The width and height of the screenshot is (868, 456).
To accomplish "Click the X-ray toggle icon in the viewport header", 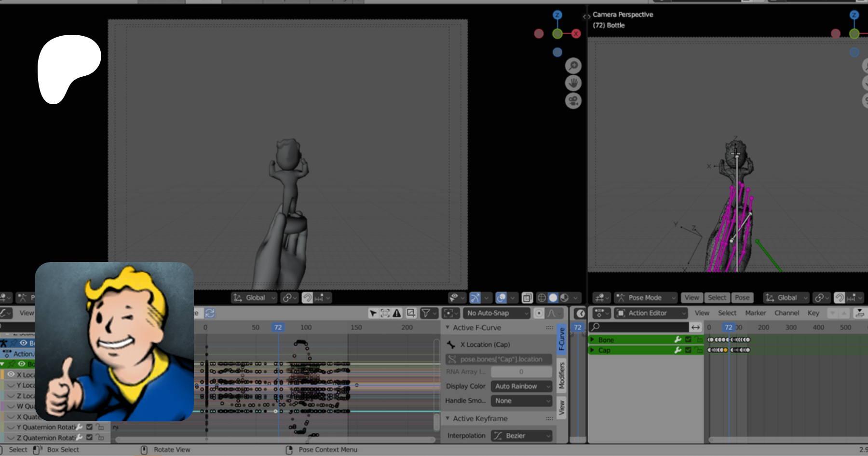I will coord(527,298).
